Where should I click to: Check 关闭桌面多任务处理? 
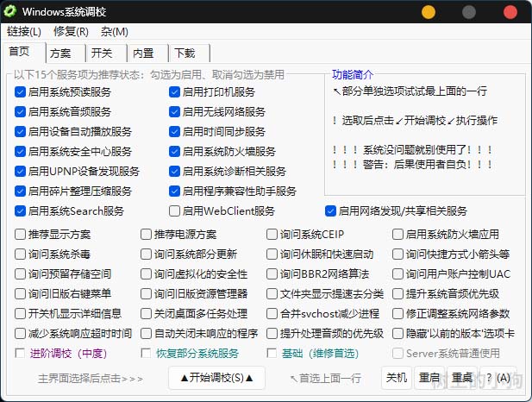(146, 313)
